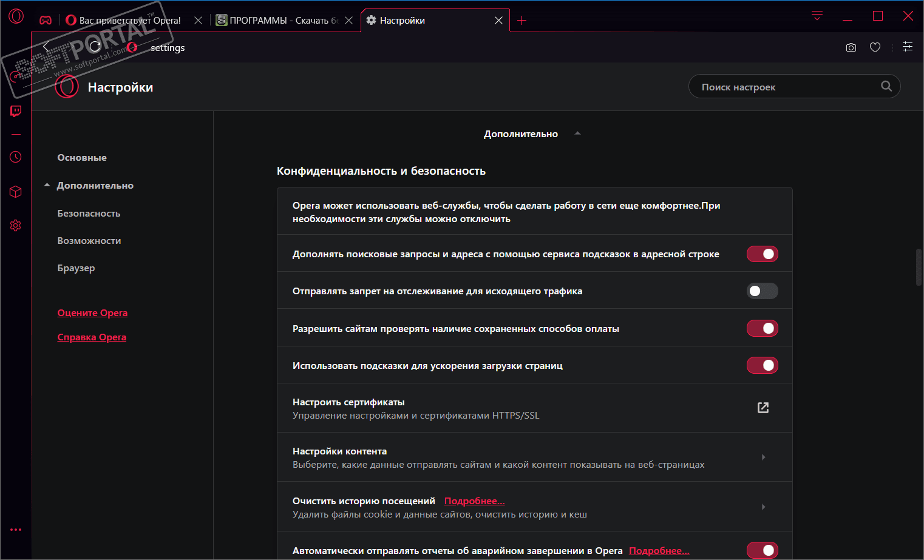Image resolution: width=924 pixels, height=560 pixels.
Task: Click "Очистить историю посещений" text
Action: pos(364,501)
